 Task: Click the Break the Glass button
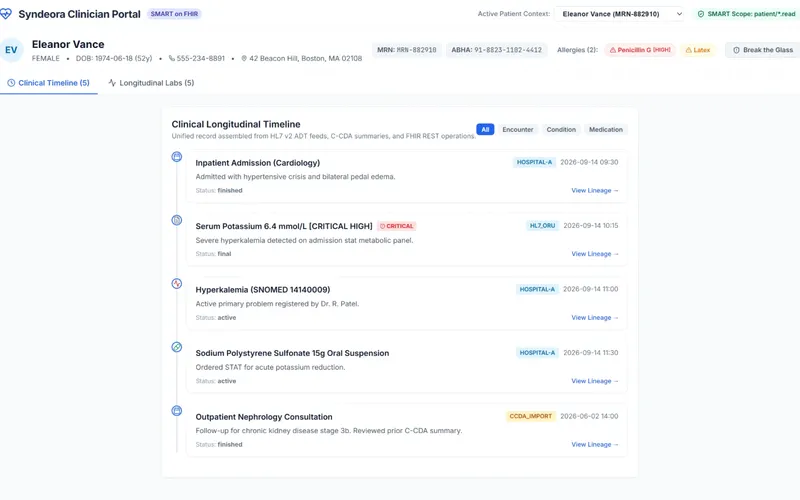coord(763,50)
